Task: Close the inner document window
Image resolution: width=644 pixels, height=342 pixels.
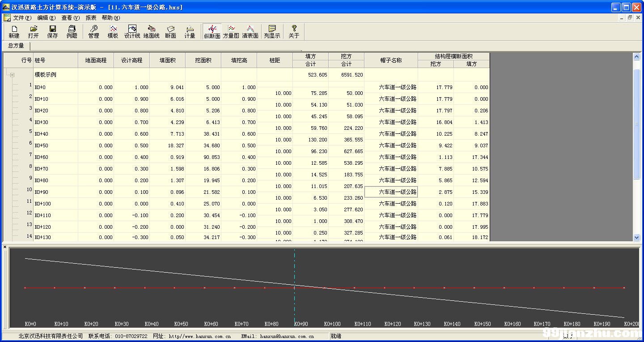Action: pos(637,17)
